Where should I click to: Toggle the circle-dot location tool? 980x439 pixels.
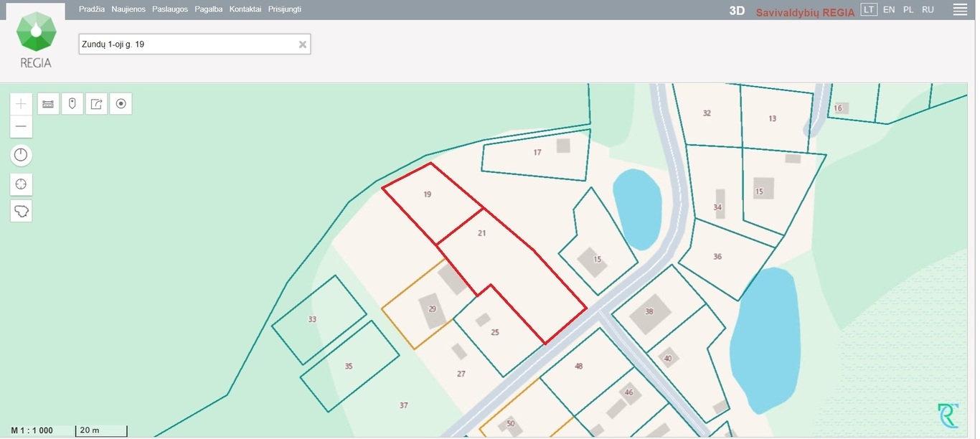pyautogui.click(x=121, y=104)
